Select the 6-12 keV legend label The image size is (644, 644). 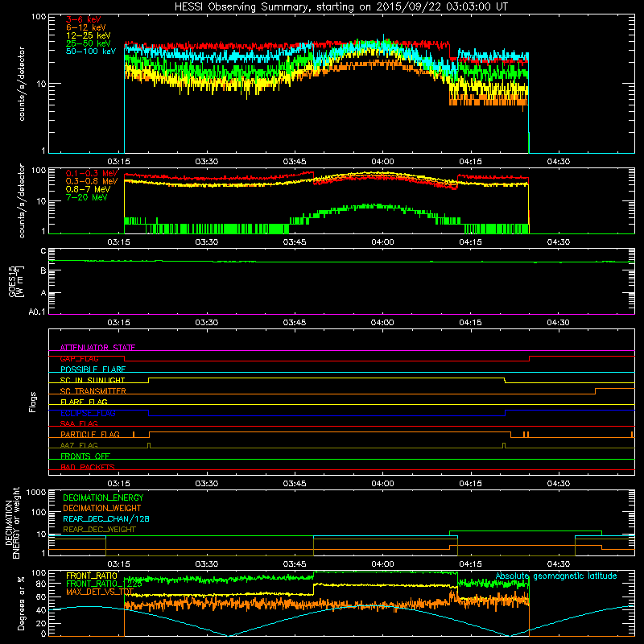coord(86,27)
